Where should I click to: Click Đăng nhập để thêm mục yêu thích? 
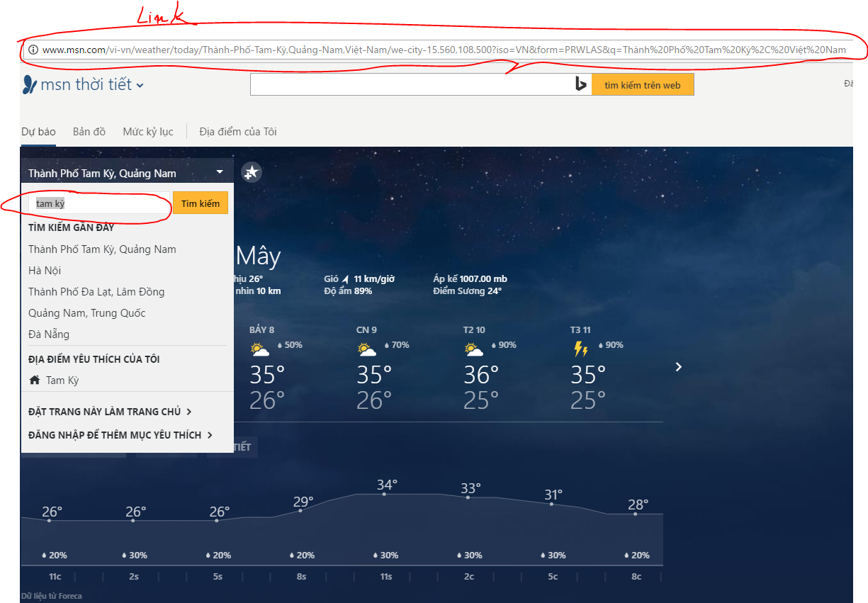120,435
